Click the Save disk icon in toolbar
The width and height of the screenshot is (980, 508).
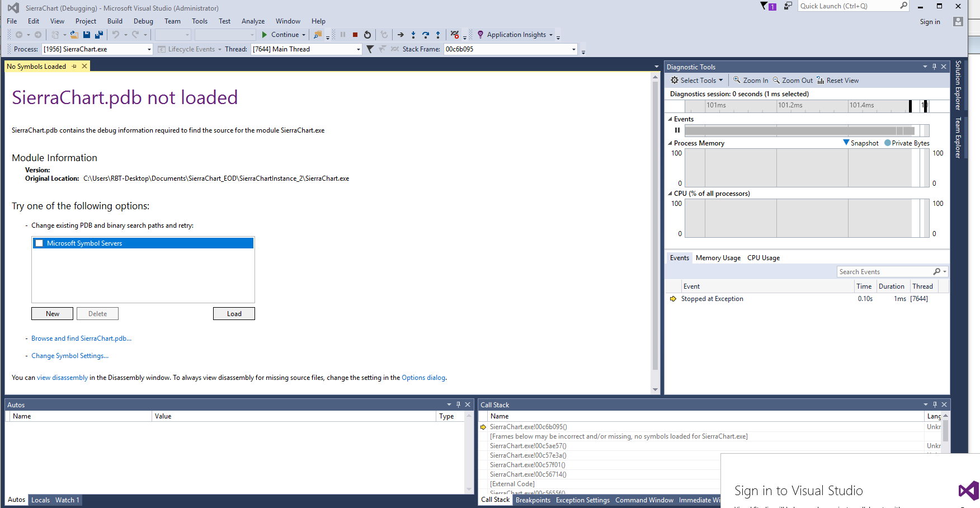coord(87,35)
